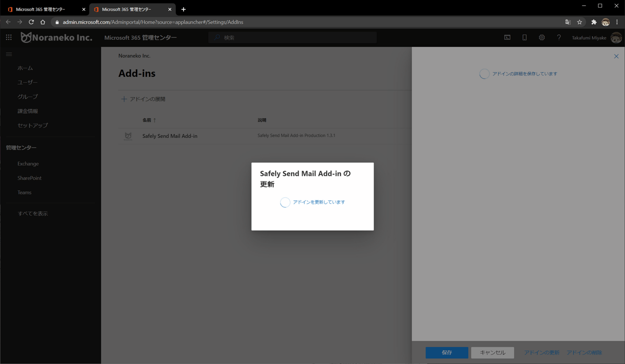Click the Safely Send Mail add-in icon

pyautogui.click(x=128, y=136)
